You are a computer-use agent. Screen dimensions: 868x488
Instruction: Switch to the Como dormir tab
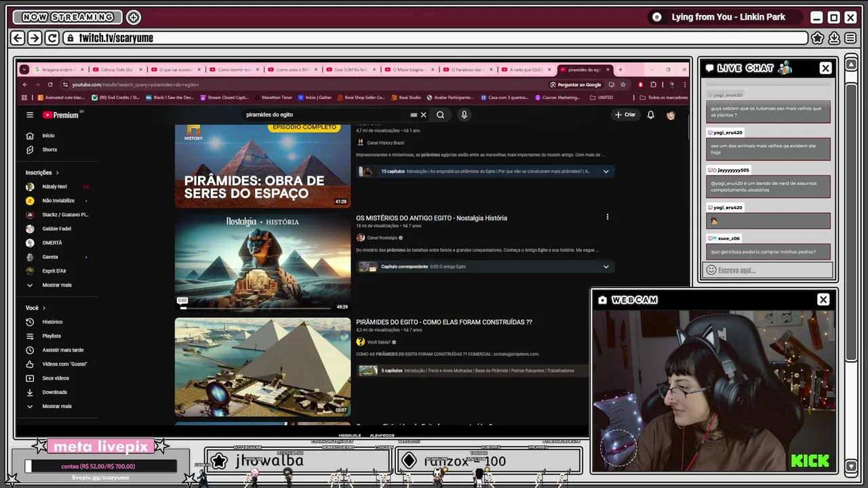point(233,70)
